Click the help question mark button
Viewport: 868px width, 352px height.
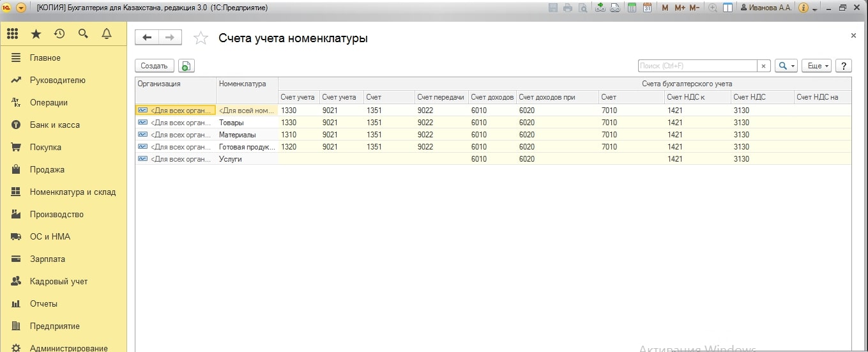844,66
